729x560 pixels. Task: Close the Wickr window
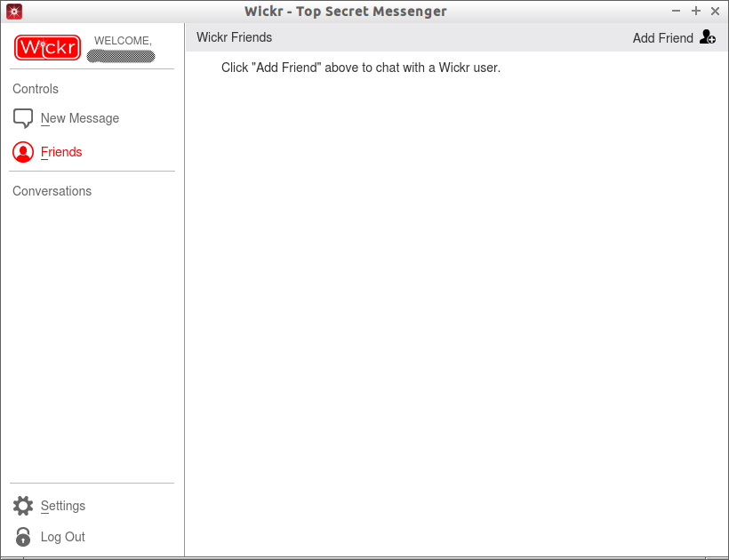(715, 12)
